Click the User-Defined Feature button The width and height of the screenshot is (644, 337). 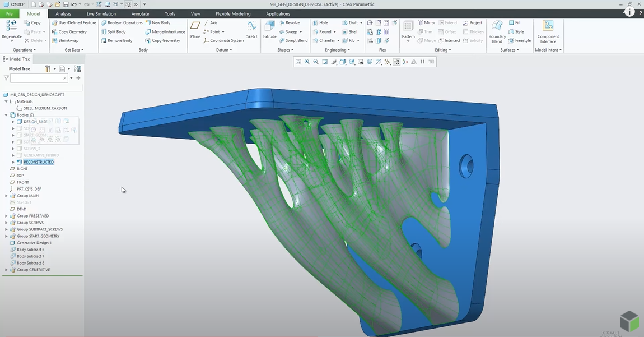coord(74,22)
